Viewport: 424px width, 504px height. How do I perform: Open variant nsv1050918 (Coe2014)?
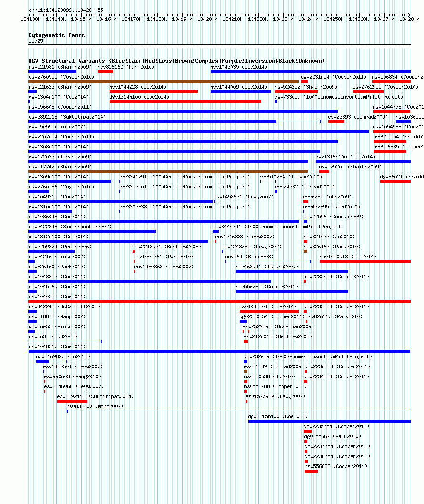(348, 257)
